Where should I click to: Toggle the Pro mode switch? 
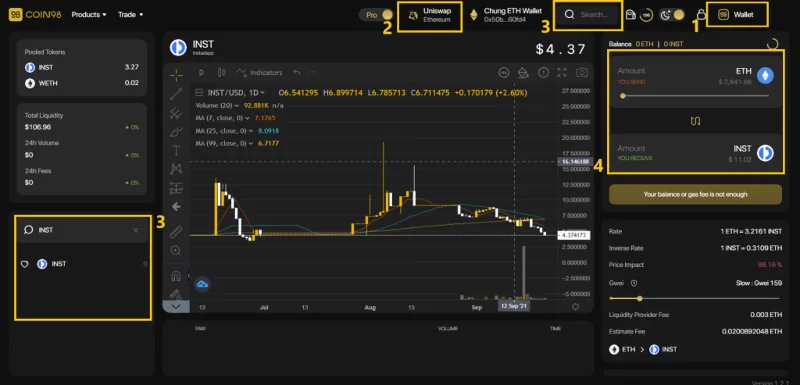coord(378,15)
